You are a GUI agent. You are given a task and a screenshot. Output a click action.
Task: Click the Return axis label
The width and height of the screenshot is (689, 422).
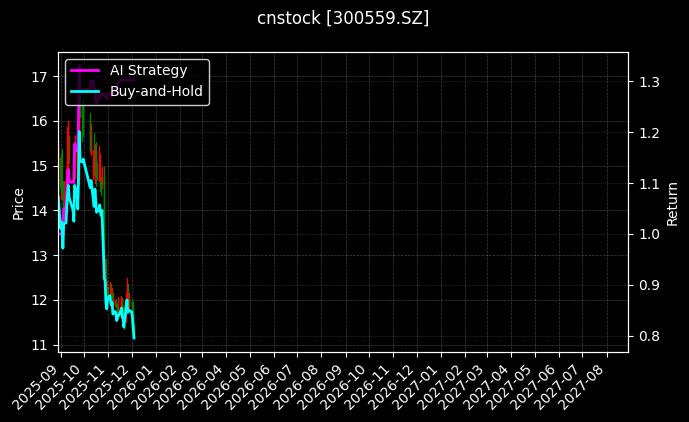(672, 201)
